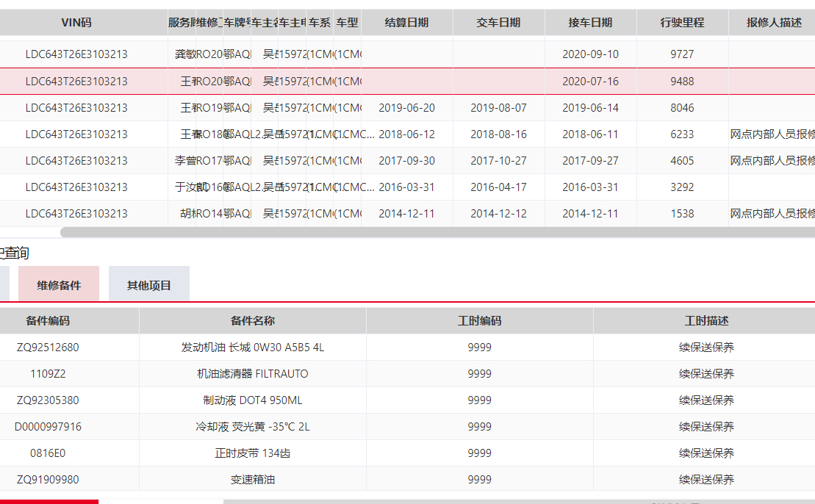Select part 机油滤清器 FILTRAUTO
The width and height of the screenshot is (815, 504).
click(x=253, y=373)
